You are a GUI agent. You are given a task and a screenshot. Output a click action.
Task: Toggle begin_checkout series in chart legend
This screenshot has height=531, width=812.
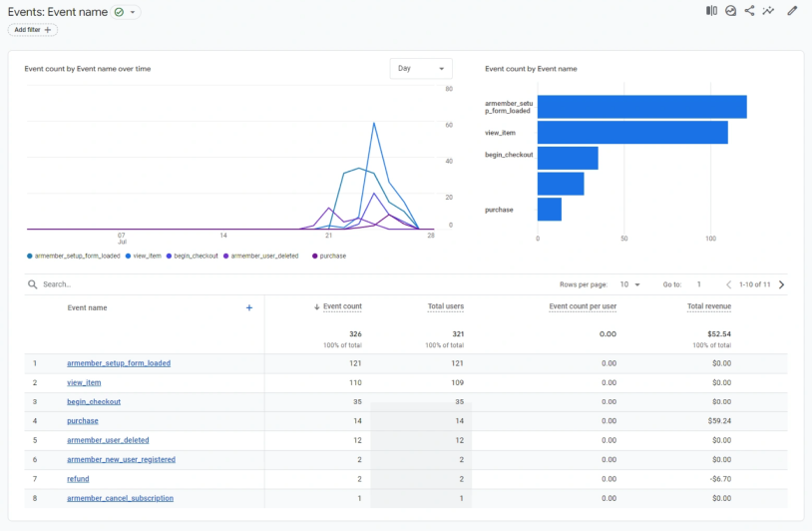tap(193, 256)
